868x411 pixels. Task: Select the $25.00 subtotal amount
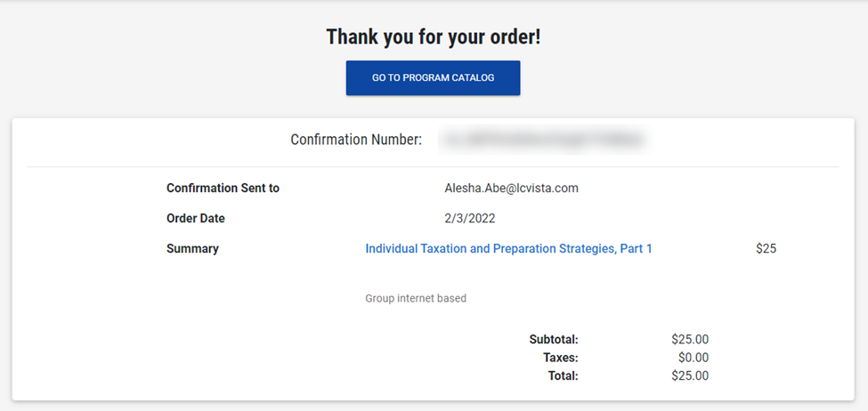(690, 339)
